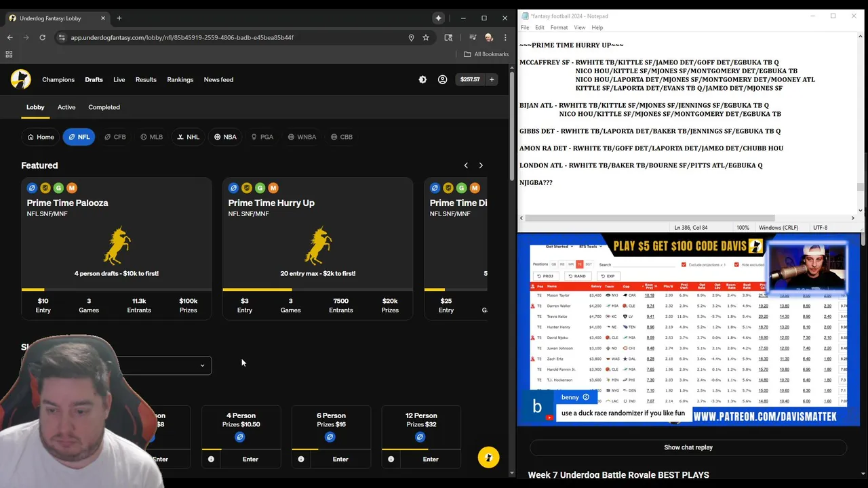Open the All Bookmarks folder
Image resolution: width=868 pixels, height=488 pixels.
(x=486, y=54)
